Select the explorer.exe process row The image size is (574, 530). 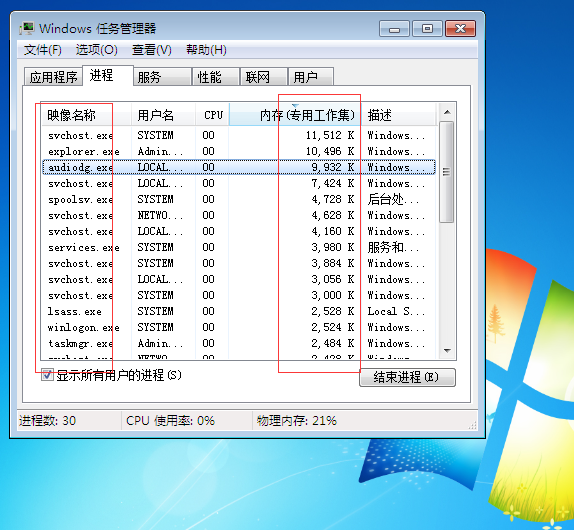coord(238,151)
